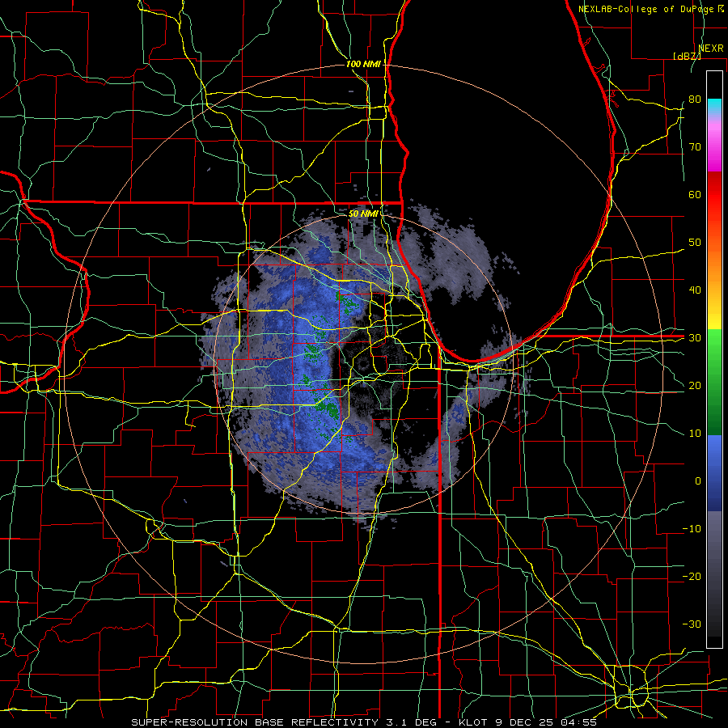Click the -20 value on dBZ scale
The height and width of the screenshot is (728, 728).
coord(692,577)
